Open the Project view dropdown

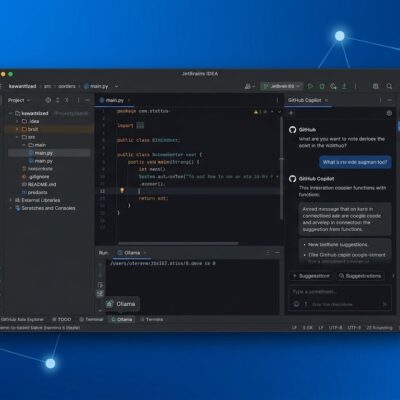pyautogui.click(x=19, y=100)
